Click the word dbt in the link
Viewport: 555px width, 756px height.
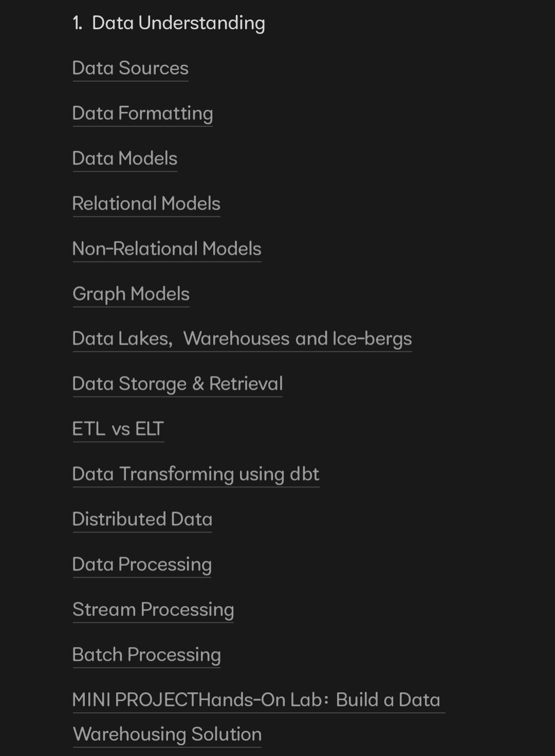point(304,474)
